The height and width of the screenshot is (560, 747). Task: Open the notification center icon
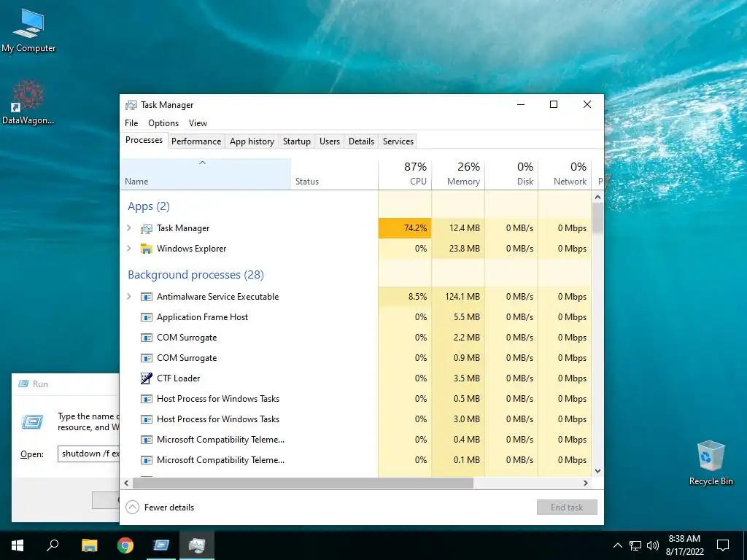tap(723, 545)
